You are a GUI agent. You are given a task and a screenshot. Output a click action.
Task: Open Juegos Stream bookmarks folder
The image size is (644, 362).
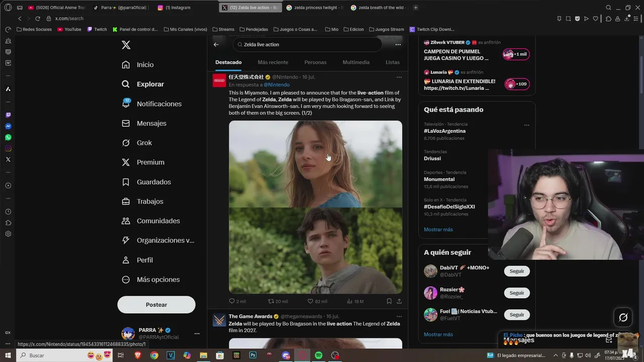[x=386, y=29]
